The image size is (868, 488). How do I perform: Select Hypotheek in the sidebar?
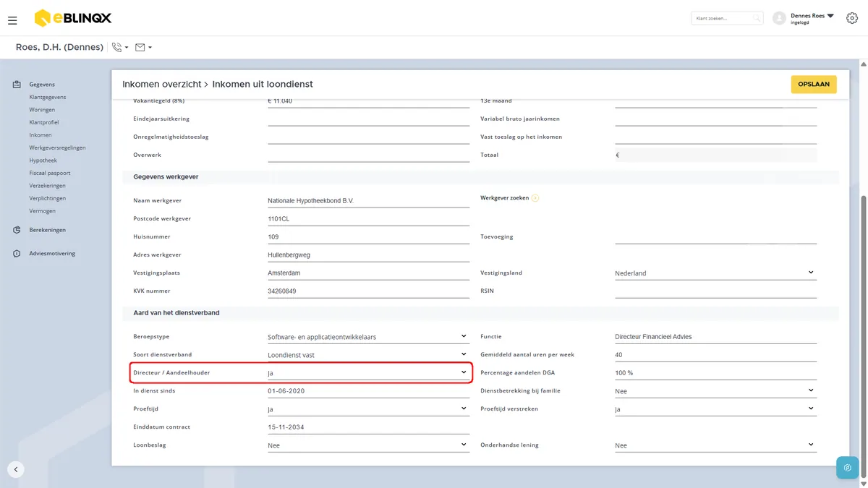[43, 160]
